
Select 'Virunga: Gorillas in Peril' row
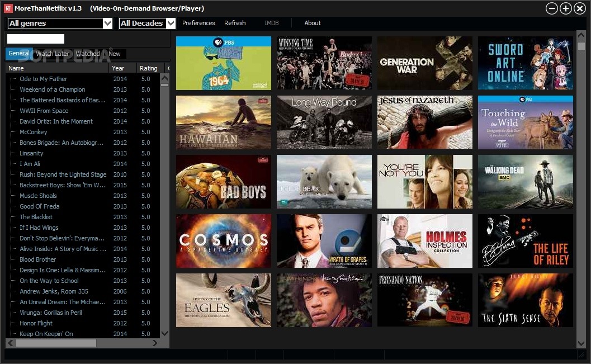[83, 313]
